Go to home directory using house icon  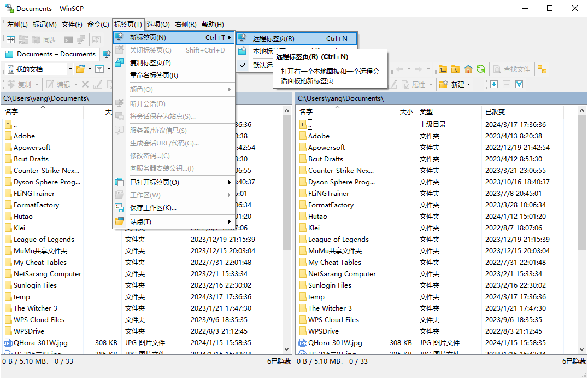pos(468,69)
